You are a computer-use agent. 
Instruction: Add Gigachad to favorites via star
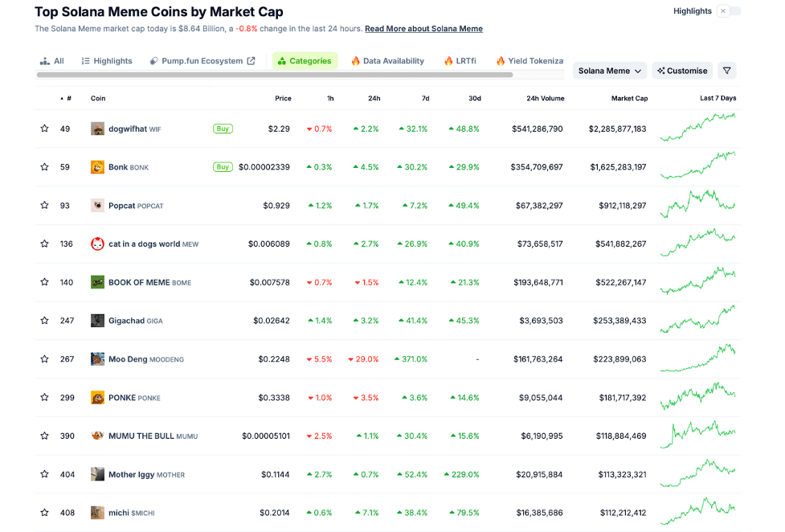(44, 320)
